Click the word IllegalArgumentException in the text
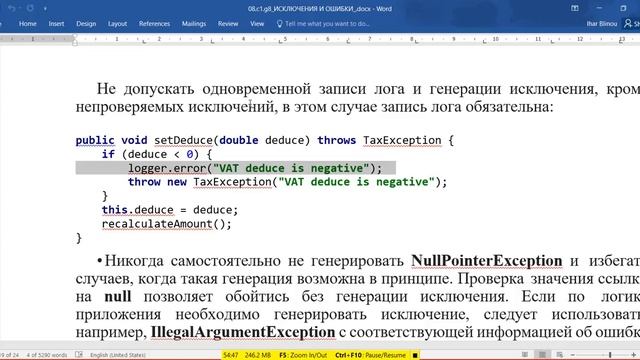The height and width of the screenshot is (360, 640). 243,332
